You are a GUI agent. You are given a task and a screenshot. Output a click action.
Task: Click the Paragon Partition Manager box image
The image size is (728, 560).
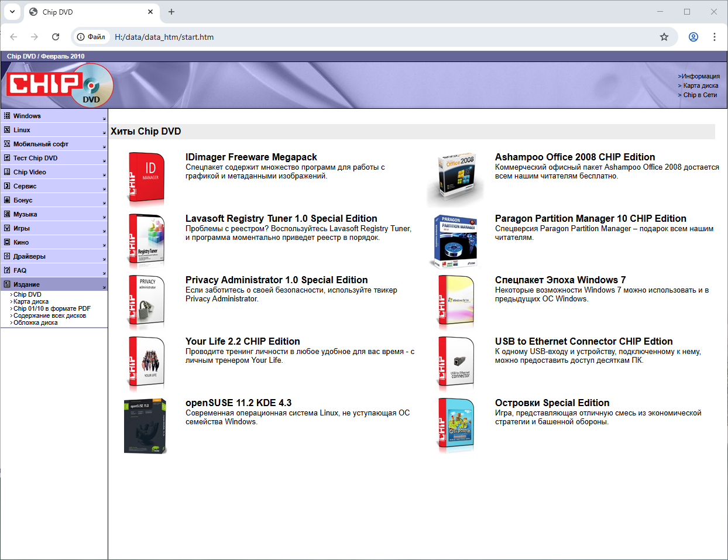[x=455, y=241]
